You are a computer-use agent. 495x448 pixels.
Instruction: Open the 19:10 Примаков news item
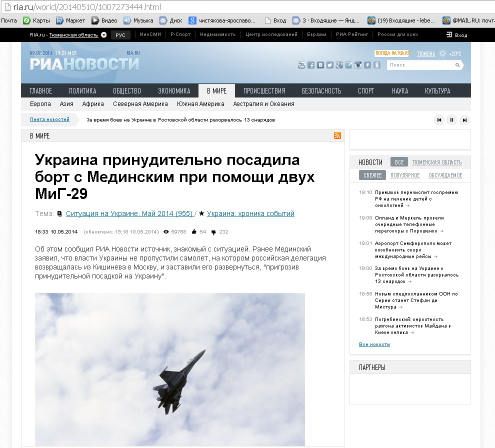[x=416, y=199]
